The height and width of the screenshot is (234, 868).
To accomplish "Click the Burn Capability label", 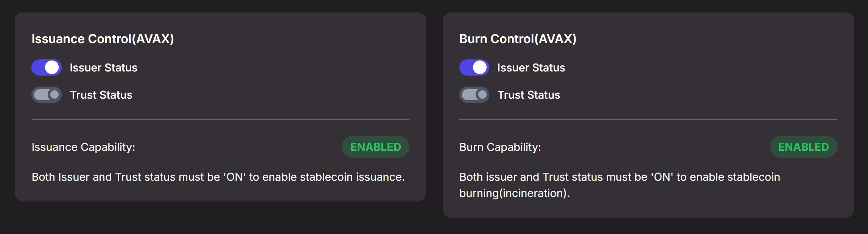I will 500,147.
